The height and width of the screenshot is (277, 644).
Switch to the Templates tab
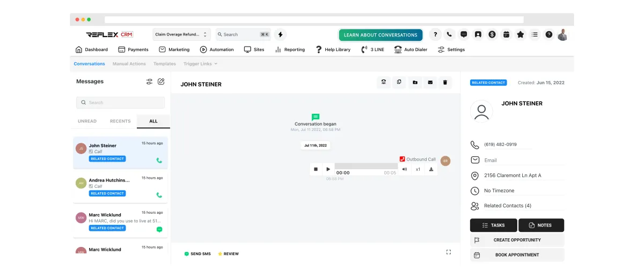pos(165,64)
